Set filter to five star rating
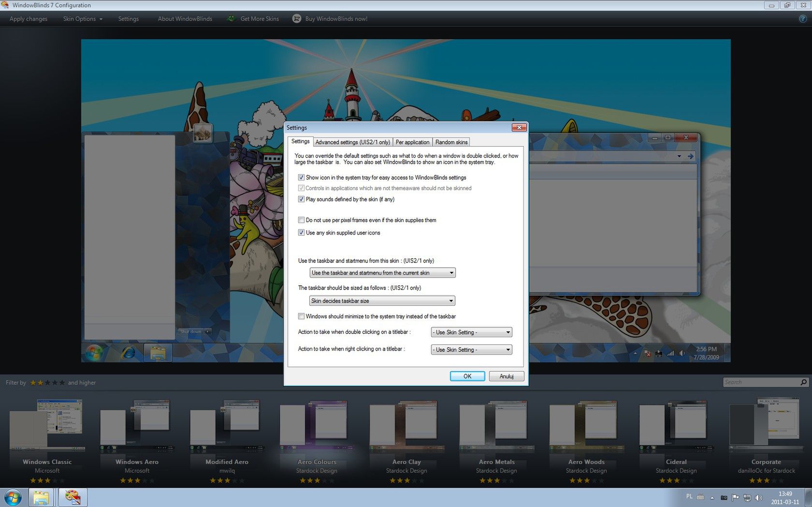The width and height of the screenshot is (812, 507). [x=62, y=383]
